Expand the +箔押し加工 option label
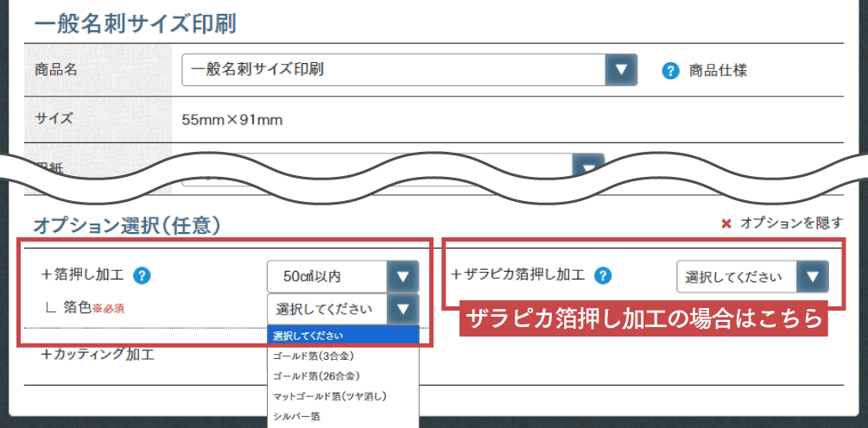The image size is (868, 428). (83, 276)
